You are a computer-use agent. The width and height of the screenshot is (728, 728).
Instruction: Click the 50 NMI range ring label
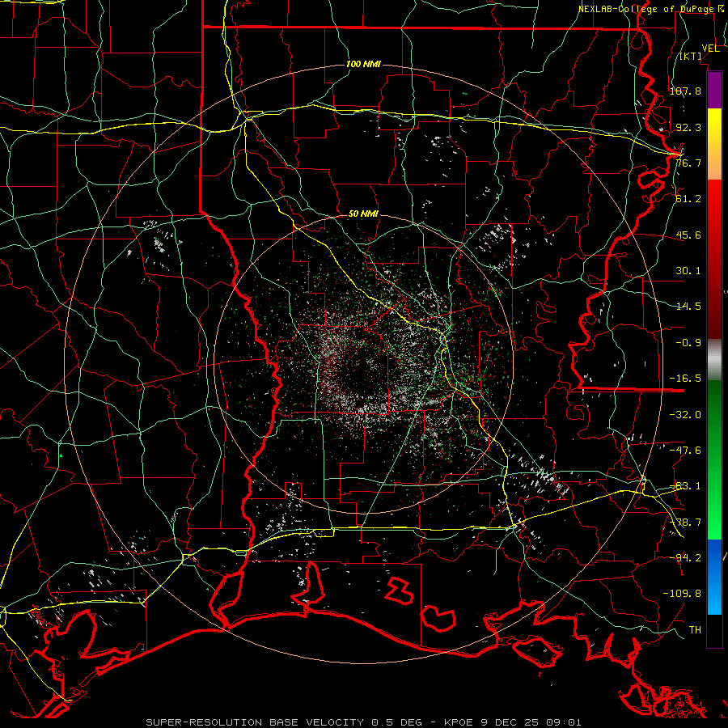pos(363,214)
